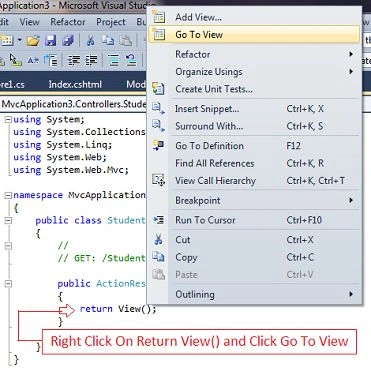
Task: Select Run To Cursor menu entry
Action: 254,220
